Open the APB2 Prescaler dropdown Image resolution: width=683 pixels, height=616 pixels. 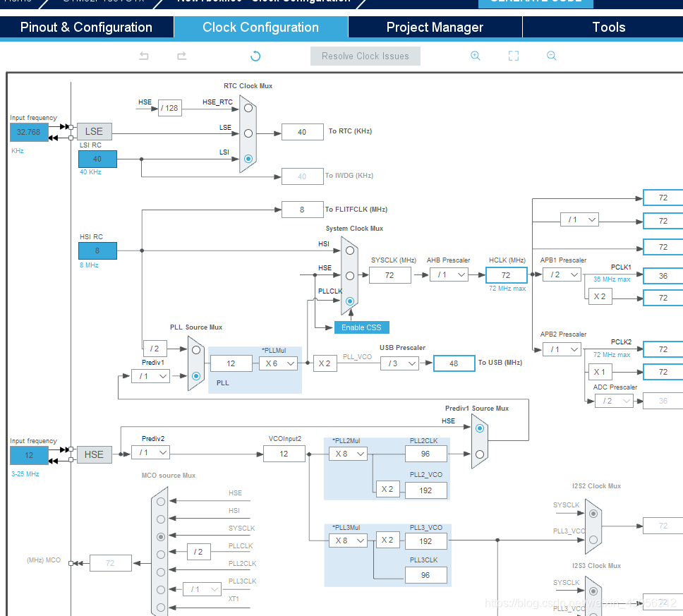click(x=562, y=349)
